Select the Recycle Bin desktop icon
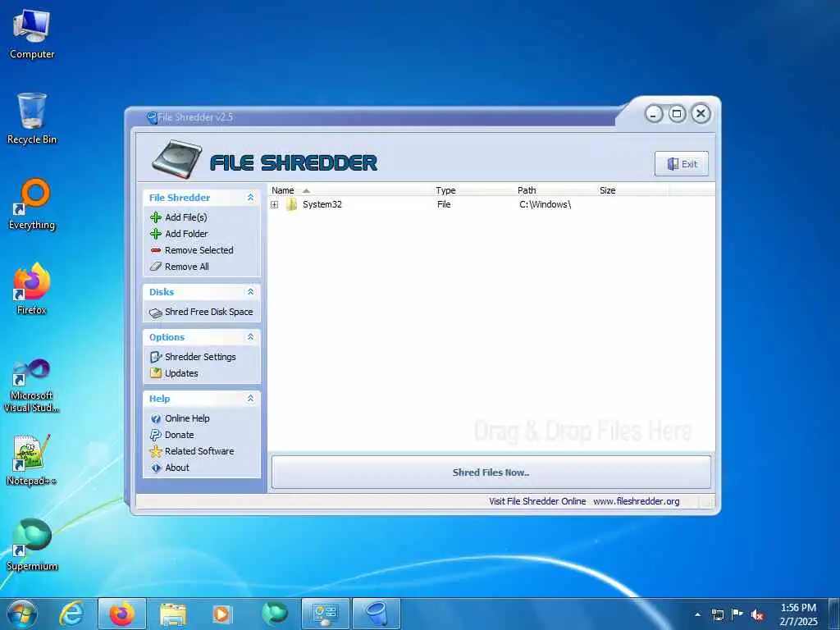 [x=32, y=119]
